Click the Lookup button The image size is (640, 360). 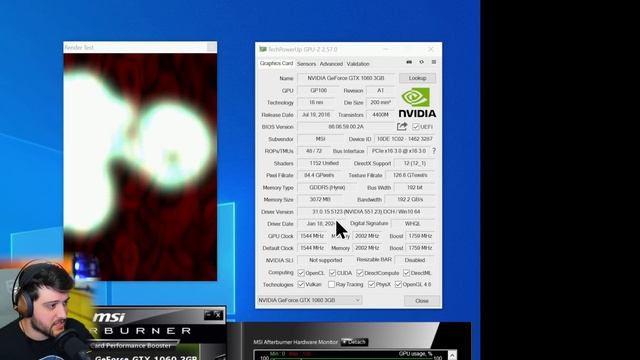pos(417,78)
